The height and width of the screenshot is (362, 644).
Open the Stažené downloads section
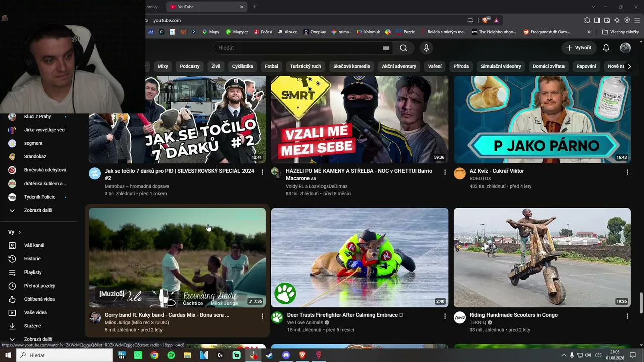(33, 326)
